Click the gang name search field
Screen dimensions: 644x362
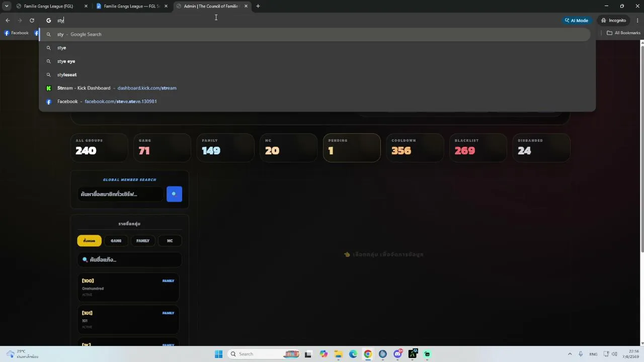coord(129,260)
